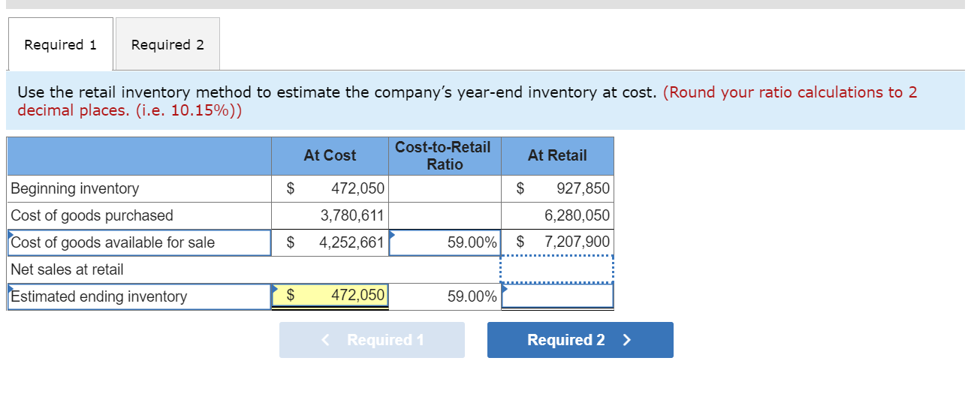Click the faded Required 1 back button

pyautogui.click(x=372, y=340)
